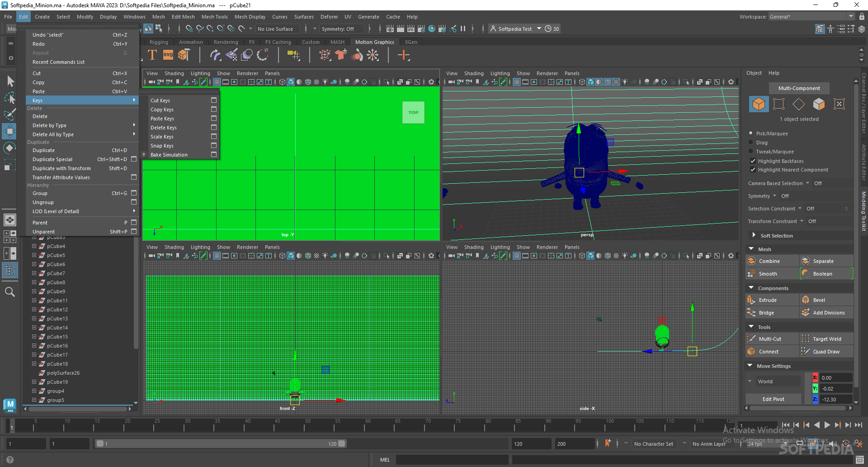This screenshot has height=467, width=868.
Task: Select the Paint Selection tool in toolbox
Action: point(9,114)
